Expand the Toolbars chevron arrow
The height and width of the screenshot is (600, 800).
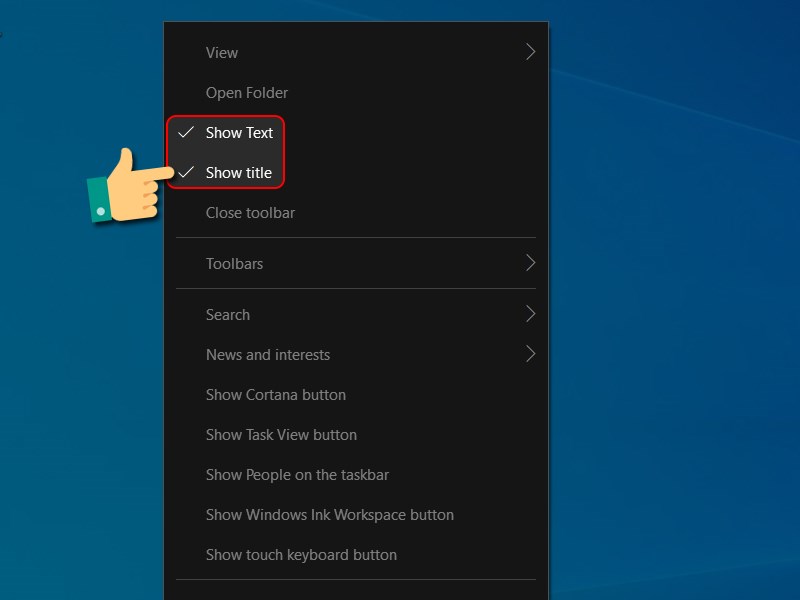point(531,263)
